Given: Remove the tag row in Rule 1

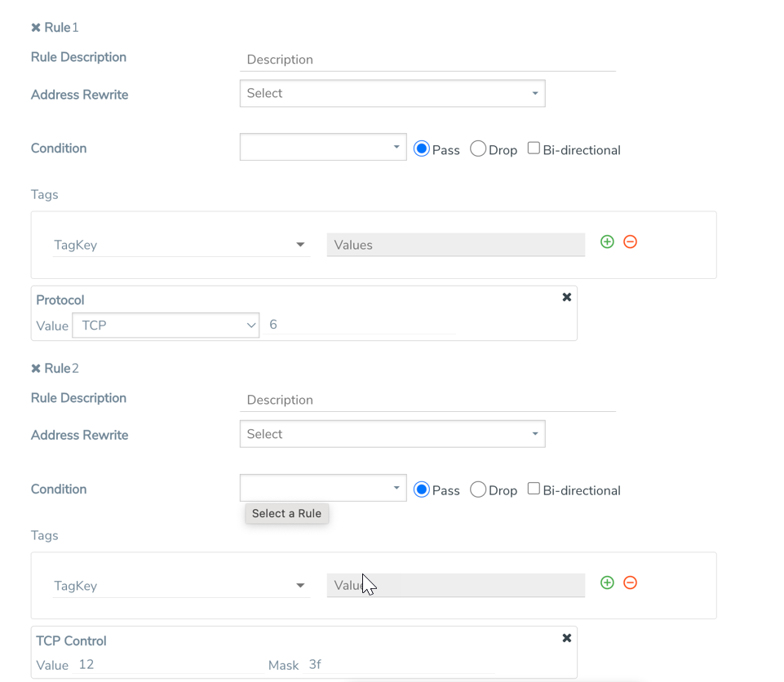Looking at the screenshot, I should pos(630,242).
